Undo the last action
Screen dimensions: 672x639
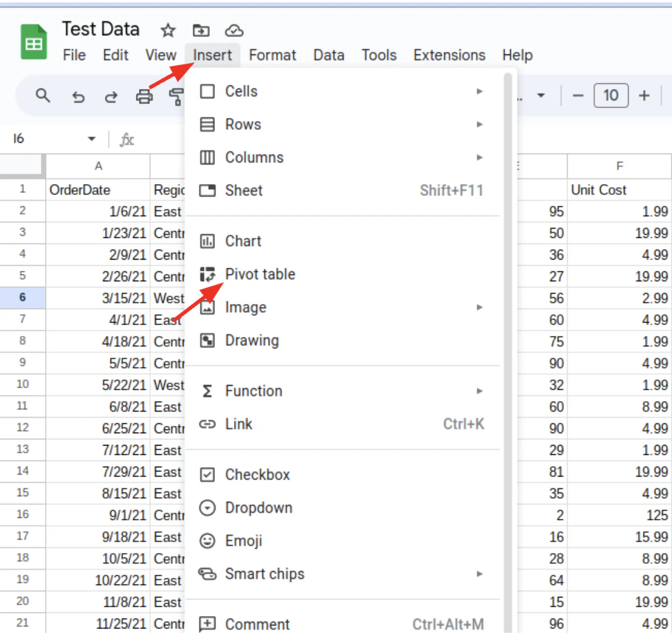78,97
